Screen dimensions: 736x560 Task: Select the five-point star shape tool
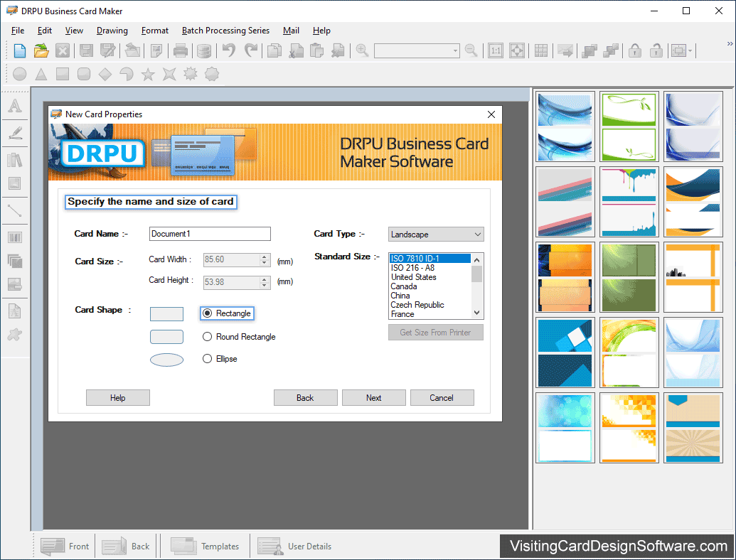pos(148,74)
